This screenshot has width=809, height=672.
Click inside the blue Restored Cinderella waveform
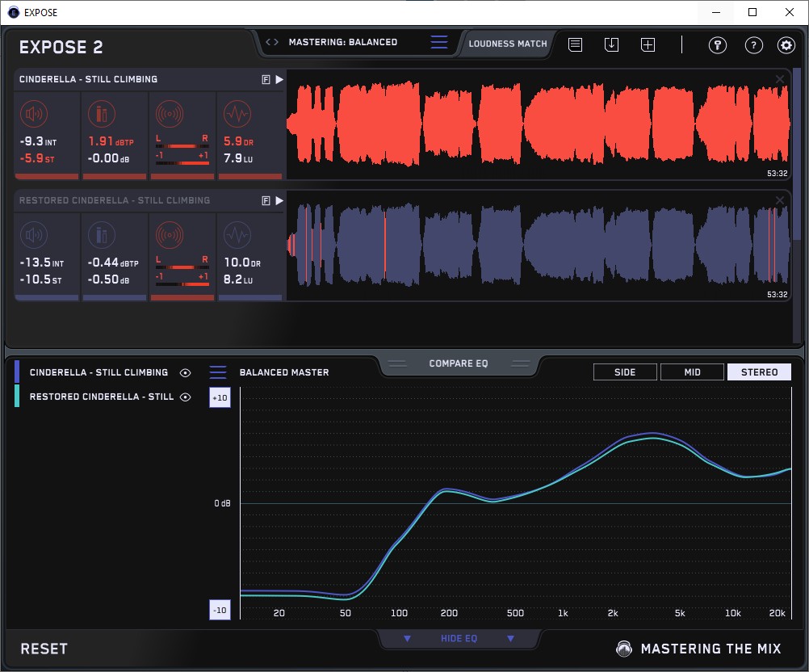(x=539, y=246)
